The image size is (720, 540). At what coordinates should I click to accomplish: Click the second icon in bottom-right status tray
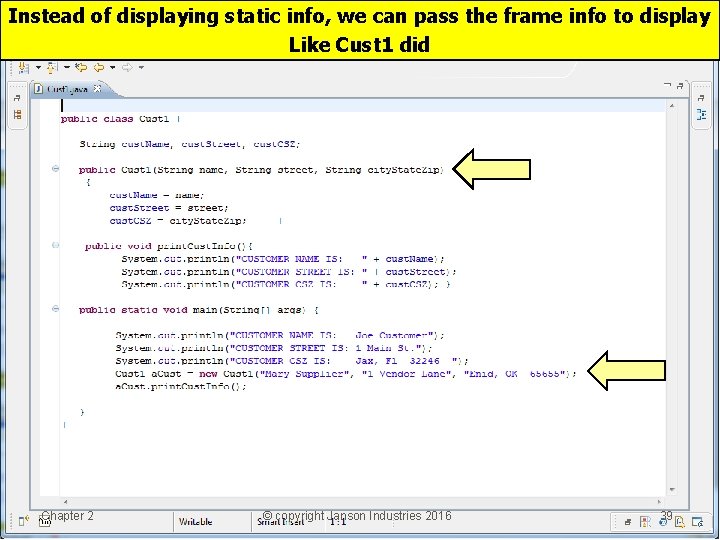tap(645, 522)
